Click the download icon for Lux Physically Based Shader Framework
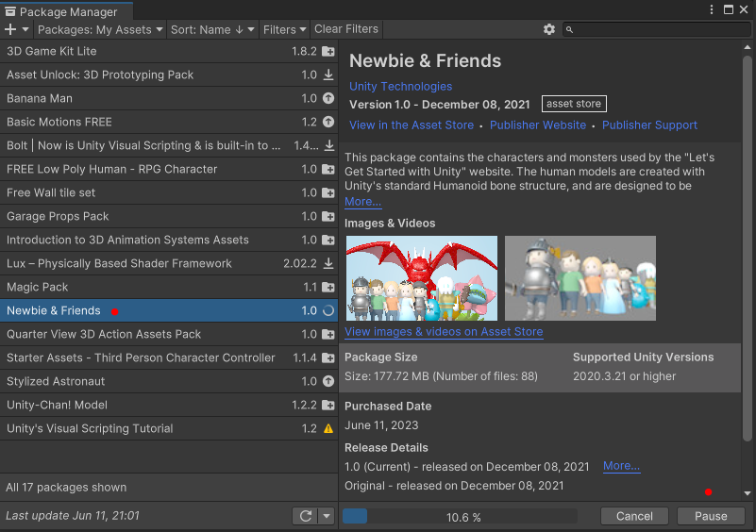This screenshot has height=532, width=756. [x=328, y=263]
